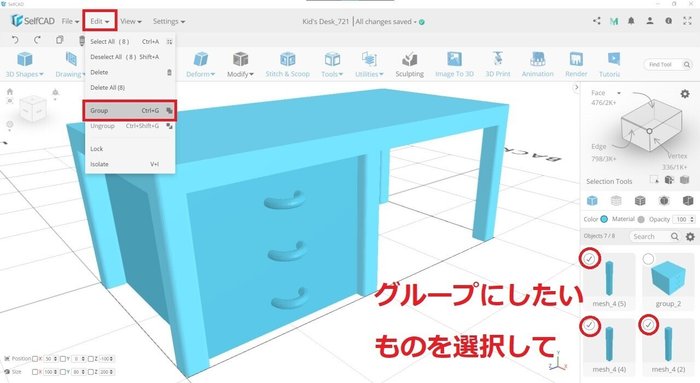Select the Image To 3D tool
This screenshot has width=700, height=383.
(454, 65)
